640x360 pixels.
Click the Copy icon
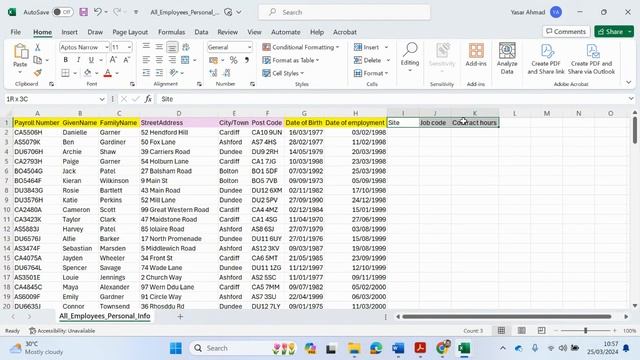(38, 60)
